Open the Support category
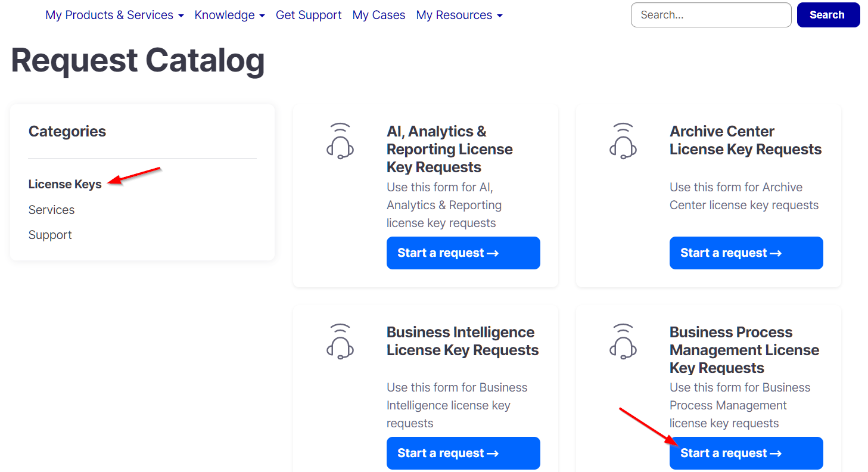The width and height of the screenshot is (868, 472). [x=50, y=235]
